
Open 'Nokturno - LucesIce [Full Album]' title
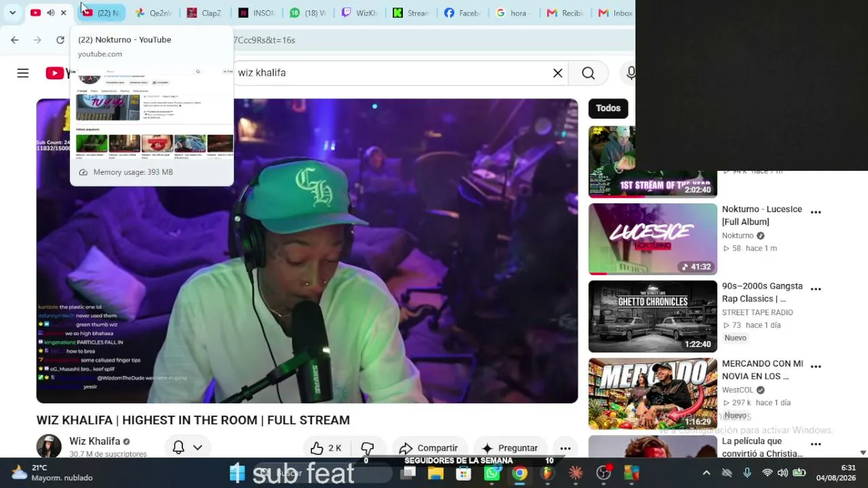tap(762, 216)
